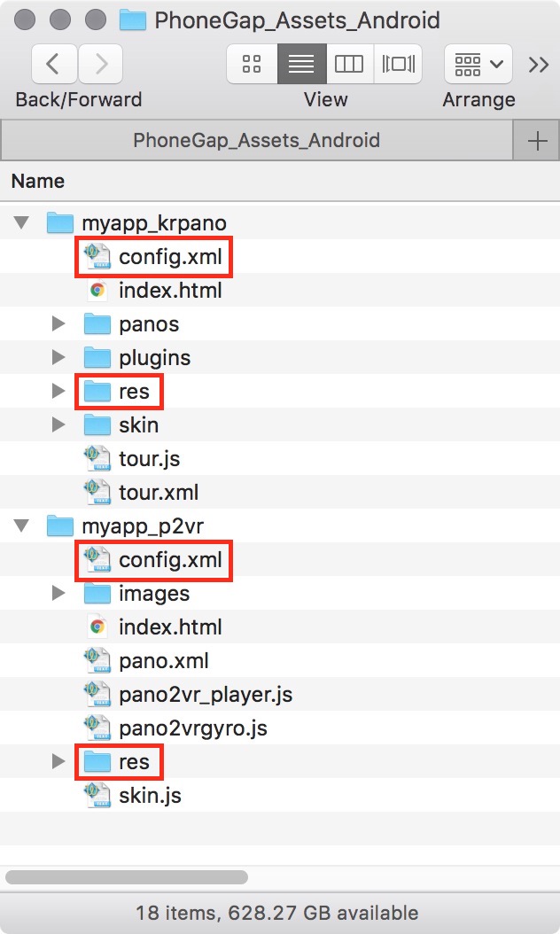This screenshot has height=934, width=560.
Task: Open the Arrange dropdown
Action: coord(478,64)
